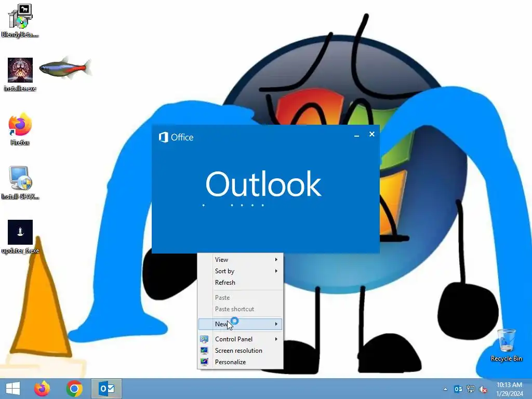Open the network status tray icon

tap(471, 389)
